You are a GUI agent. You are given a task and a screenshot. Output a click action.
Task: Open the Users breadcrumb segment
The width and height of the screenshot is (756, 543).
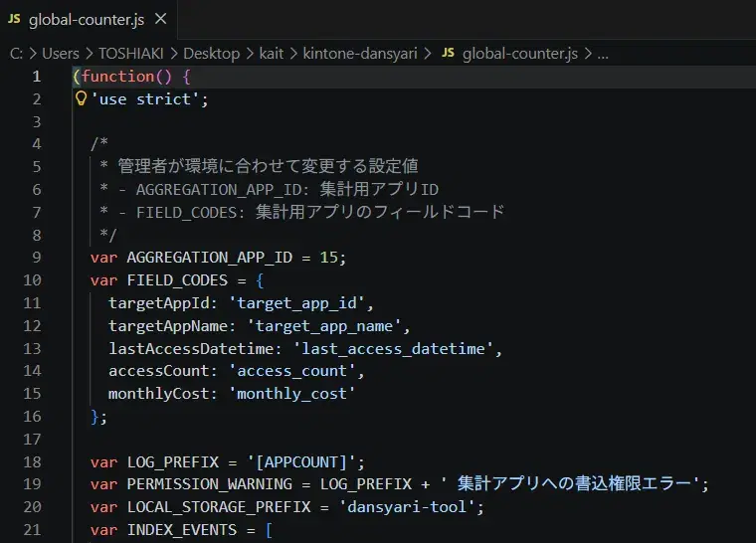[x=61, y=53]
